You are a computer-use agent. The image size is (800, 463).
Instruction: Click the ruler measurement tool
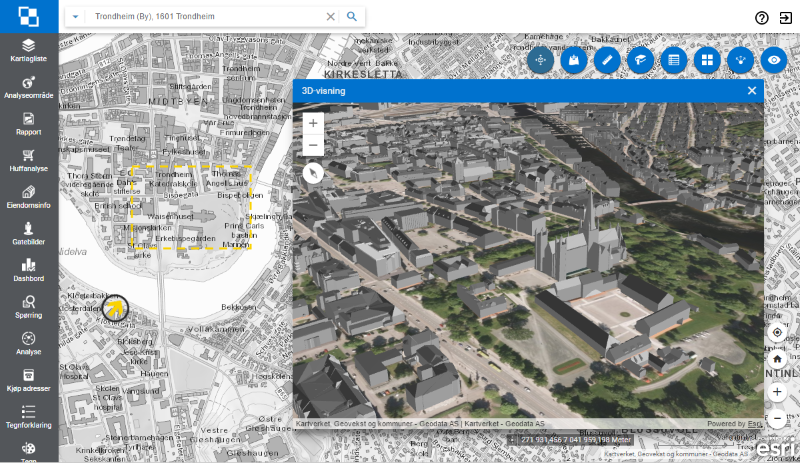605,60
